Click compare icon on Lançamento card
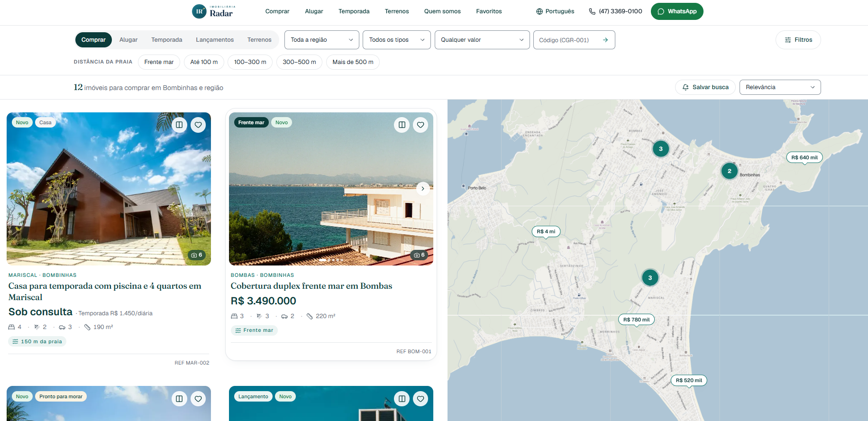The image size is (868, 421). [x=402, y=399]
